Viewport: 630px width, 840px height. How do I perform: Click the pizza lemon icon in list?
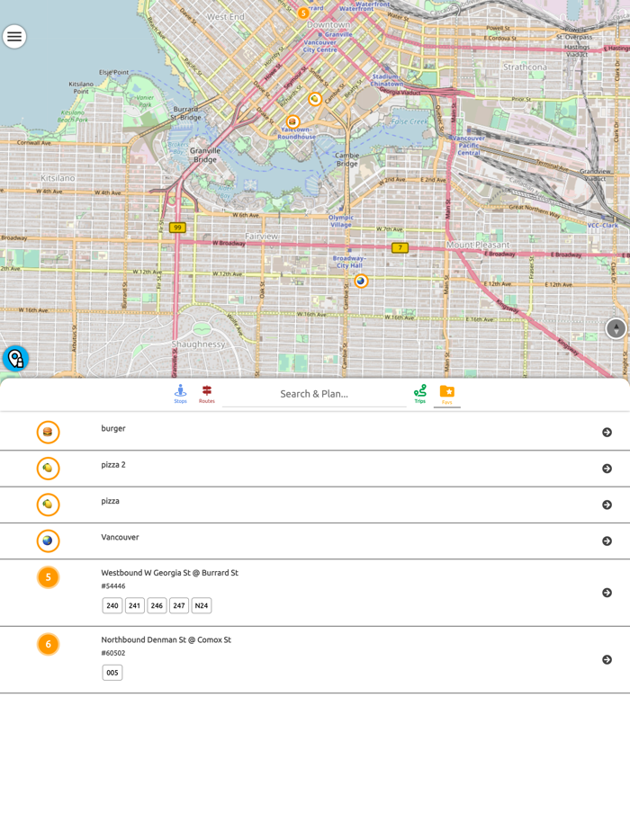[x=49, y=505]
